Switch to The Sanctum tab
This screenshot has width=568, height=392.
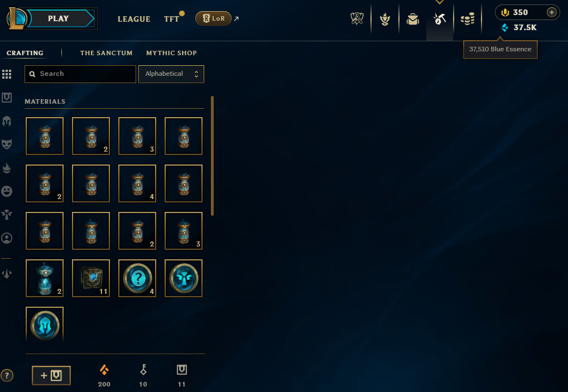click(x=106, y=53)
